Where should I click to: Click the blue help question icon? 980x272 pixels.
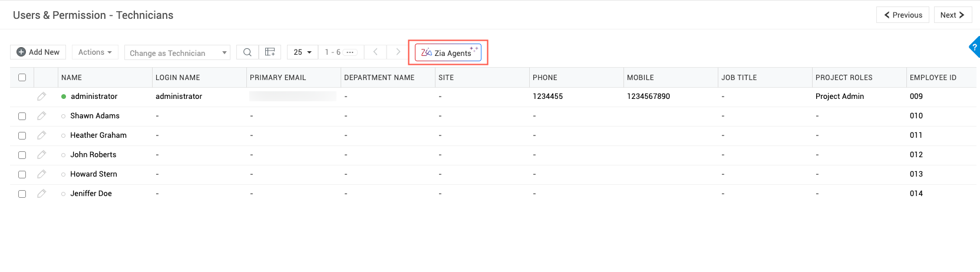(975, 47)
